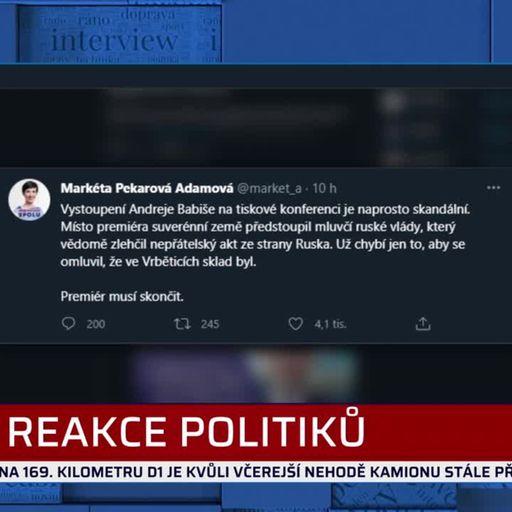Viewport: 512px width, 512px height.
Task: Click the tweet text about Andrej Babiš
Action: 265,236
